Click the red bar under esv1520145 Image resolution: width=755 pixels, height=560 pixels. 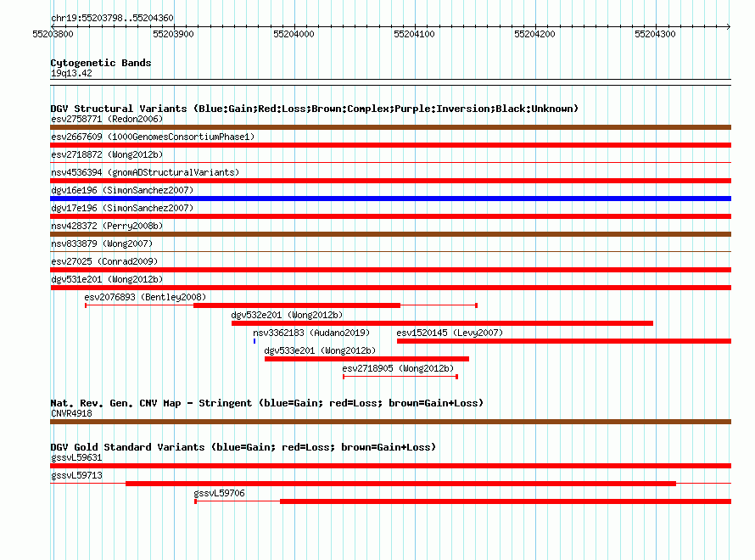(x=564, y=341)
